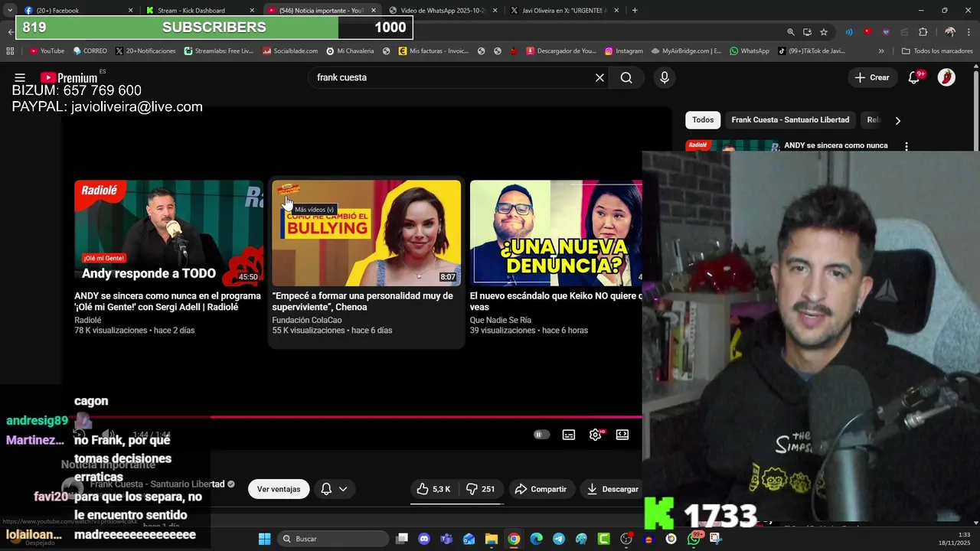Image resolution: width=980 pixels, height=551 pixels.
Task: Visit the Radiolé channel link
Action: pos(88,321)
